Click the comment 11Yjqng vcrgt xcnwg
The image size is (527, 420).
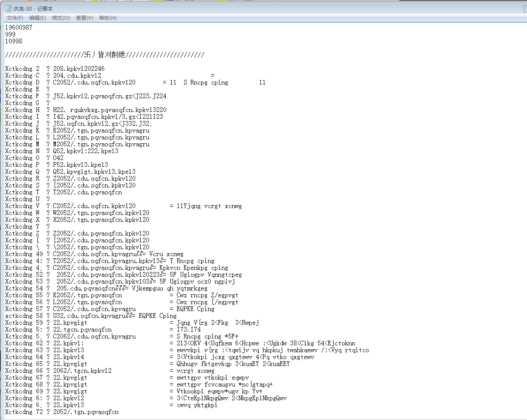[x=209, y=206]
